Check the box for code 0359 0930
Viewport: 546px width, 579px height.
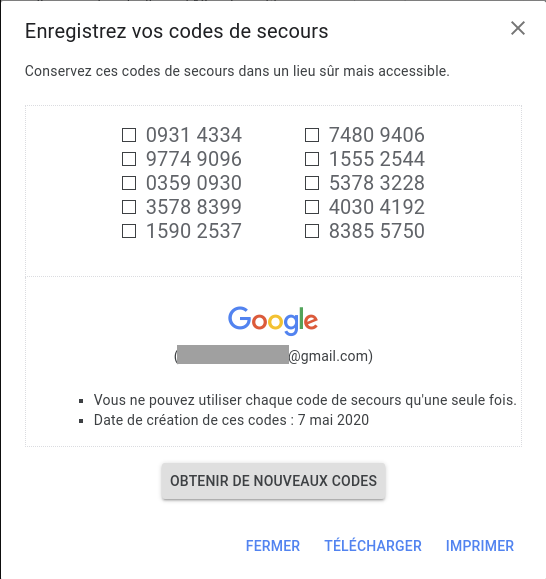click(x=129, y=183)
